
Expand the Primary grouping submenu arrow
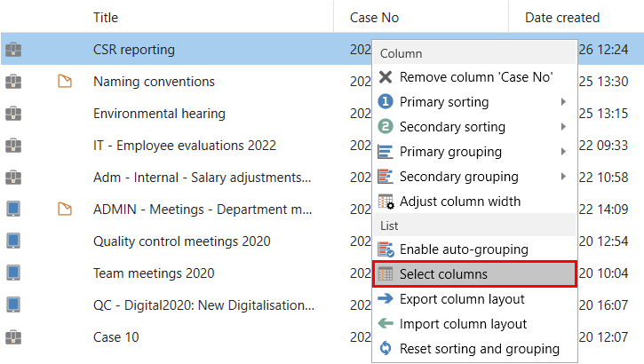[564, 152]
